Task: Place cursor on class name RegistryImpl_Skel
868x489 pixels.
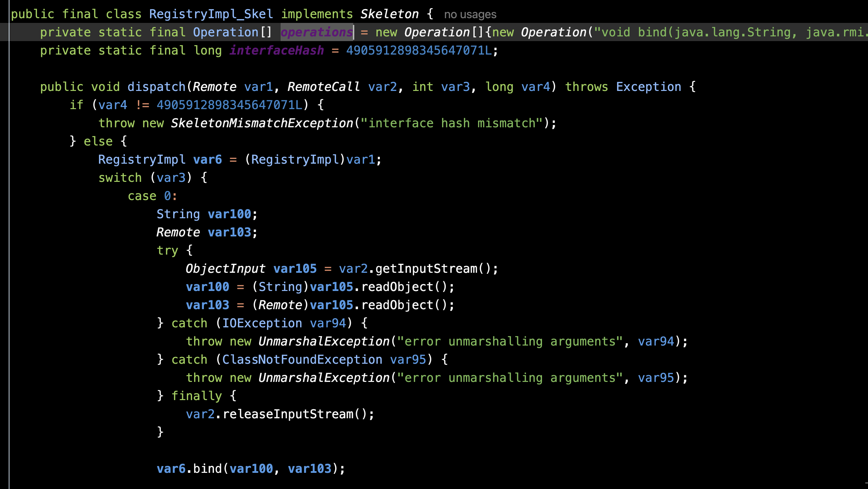Action: click(211, 14)
